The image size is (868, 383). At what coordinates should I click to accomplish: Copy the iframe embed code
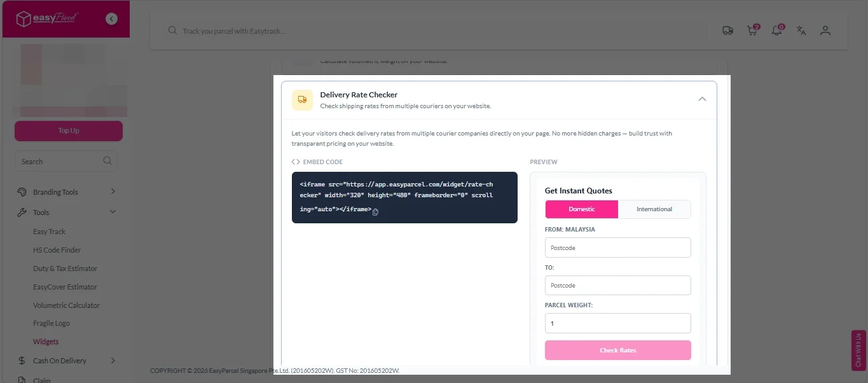pyautogui.click(x=375, y=212)
